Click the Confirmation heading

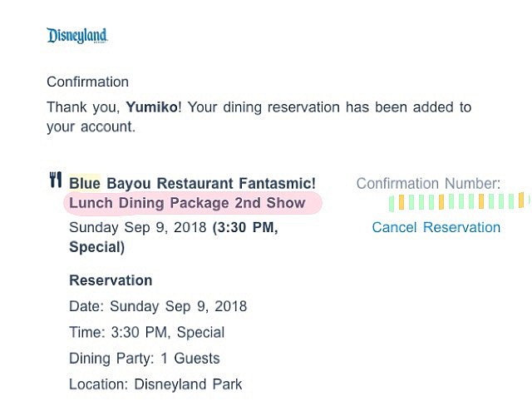tap(87, 82)
